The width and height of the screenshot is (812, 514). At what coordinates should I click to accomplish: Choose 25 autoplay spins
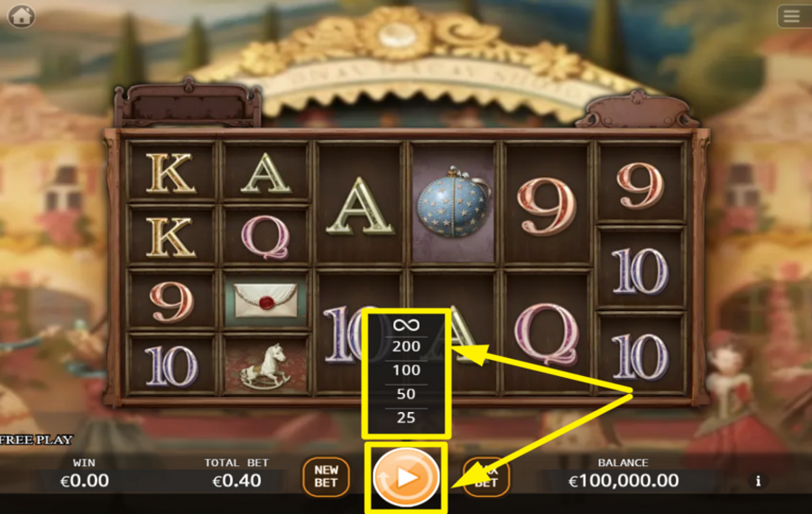click(406, 418)
